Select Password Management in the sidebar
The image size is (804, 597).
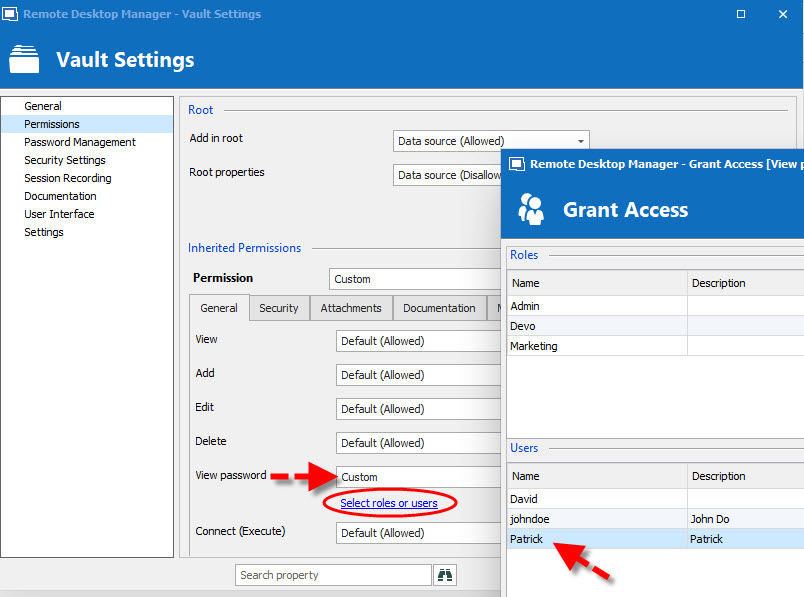pos(80,142)
